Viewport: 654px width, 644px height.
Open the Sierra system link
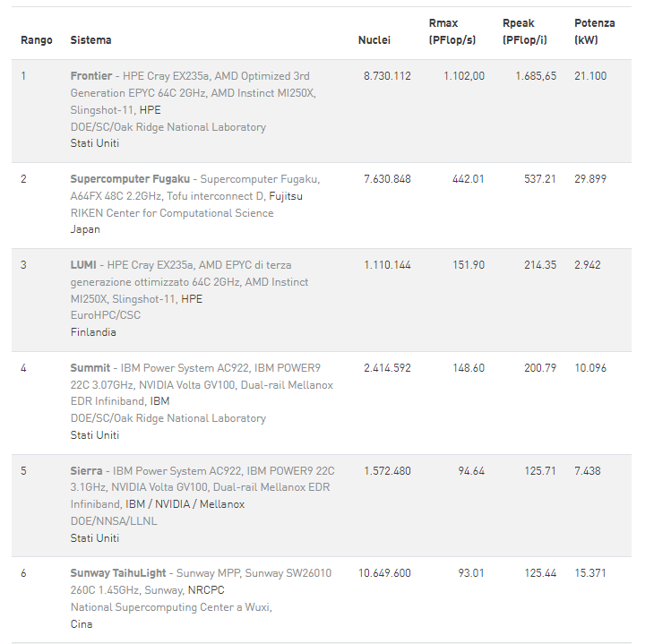point(87,471)
